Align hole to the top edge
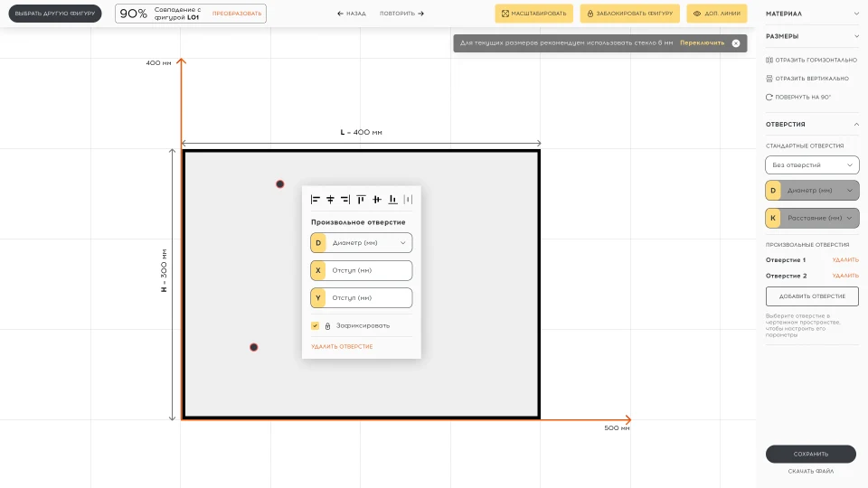868x488 pixels. [361, 199]
